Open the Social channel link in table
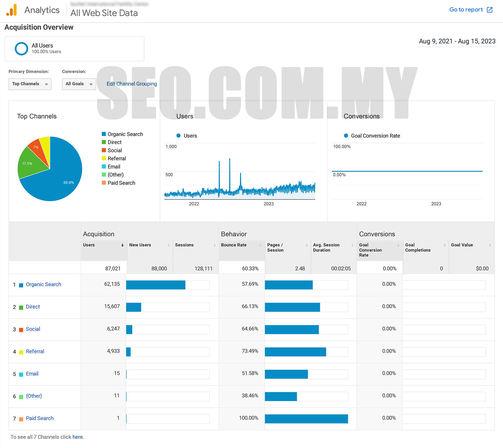The image size is (503, 448). tap(33, 329)
